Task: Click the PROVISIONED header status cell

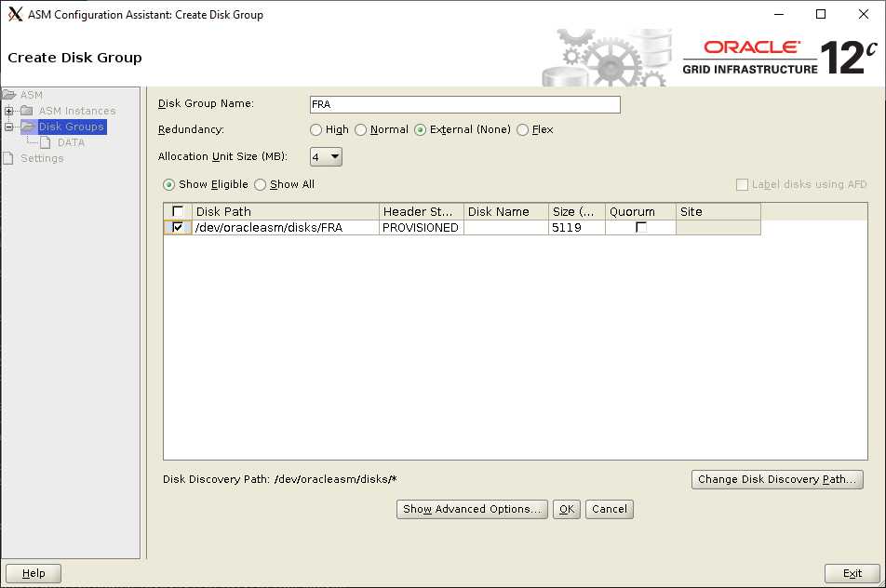Action: tap(421, 227)
